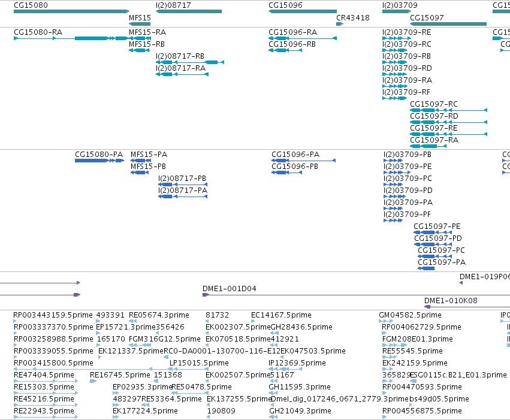Screen dimensions: 510x420
Task: Click the RE05674.3prime EST label
Action: coord(159,315)
